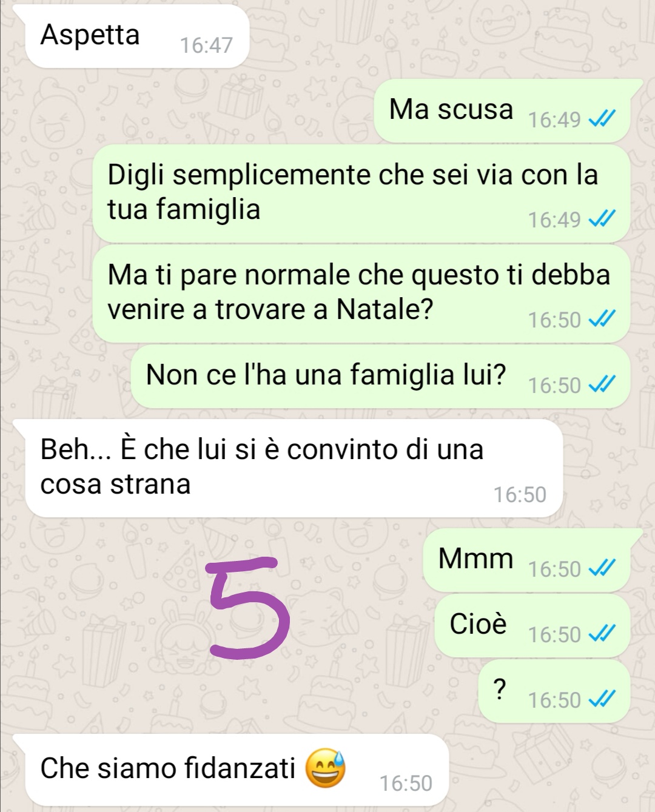Select the 'Digli semplicemente' message bubble
Image resolution: width=655 pixels, height=812 pixels.
coord(361,194)
